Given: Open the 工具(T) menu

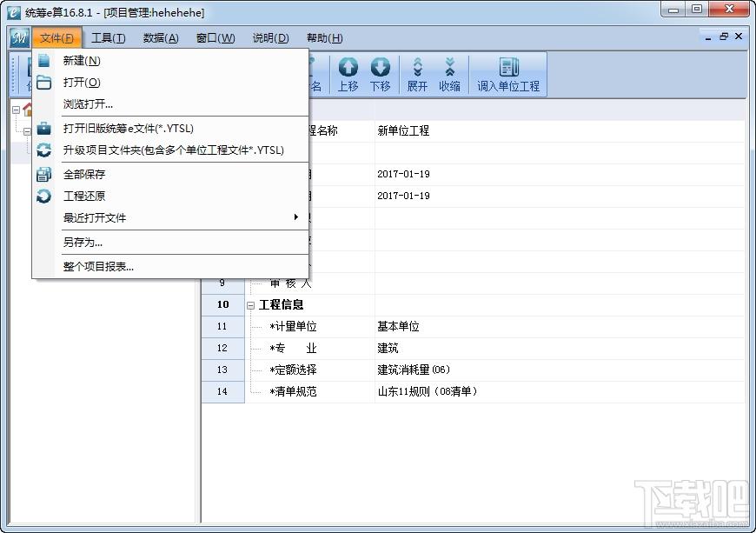Looking at the screenshot, I should (x=109, y=38).
